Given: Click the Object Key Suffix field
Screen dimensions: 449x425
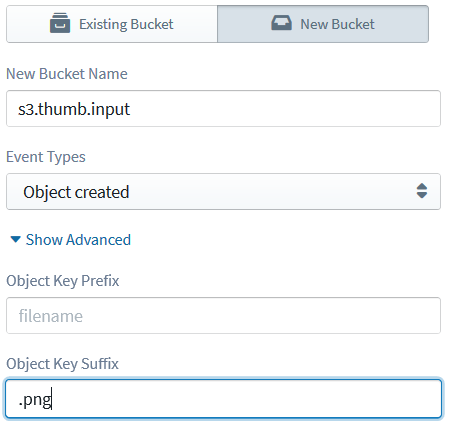Looking at the screenshot, I should (x=223, y=399).
